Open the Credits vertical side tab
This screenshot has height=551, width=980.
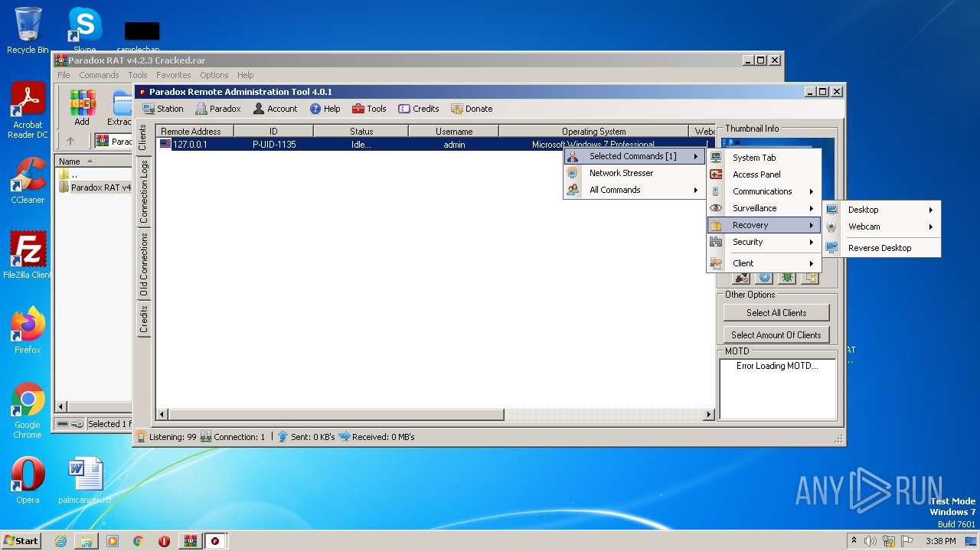tap(143, 319)
